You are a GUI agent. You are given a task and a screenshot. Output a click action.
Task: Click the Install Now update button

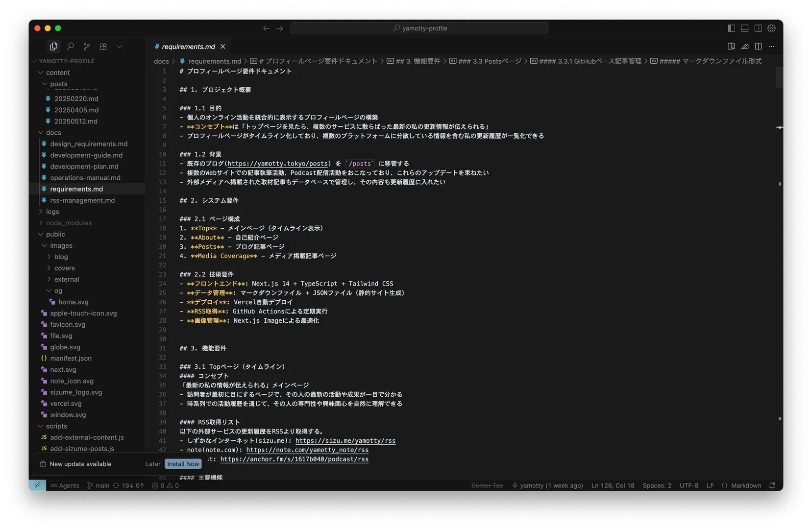pyautogui.click(x=183, y=464)
